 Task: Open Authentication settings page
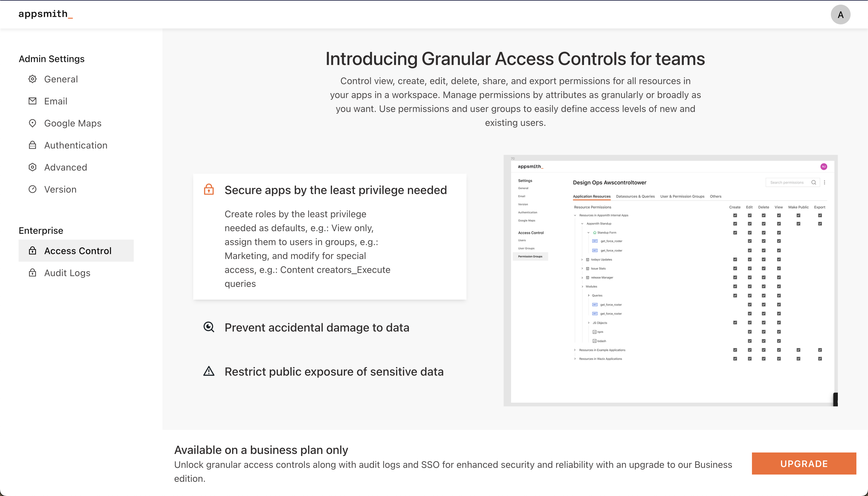click(x=76, y=145)
